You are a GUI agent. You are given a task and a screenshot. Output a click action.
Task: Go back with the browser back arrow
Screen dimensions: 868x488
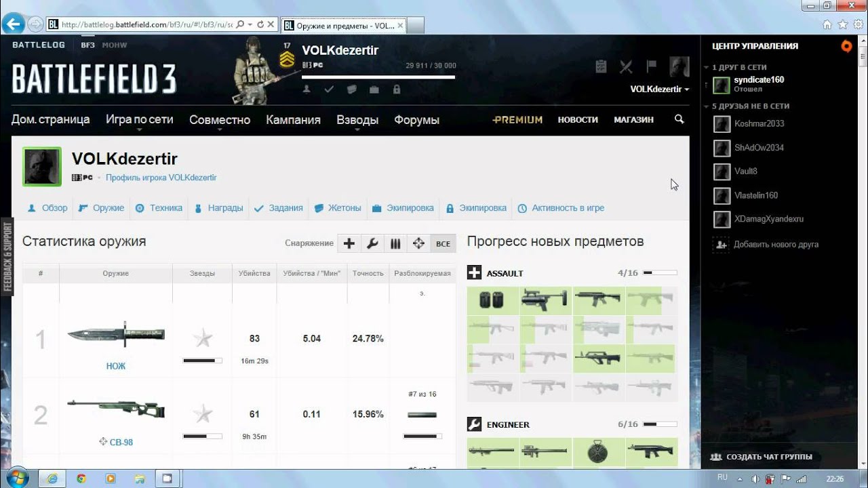(x=13, y=24)
